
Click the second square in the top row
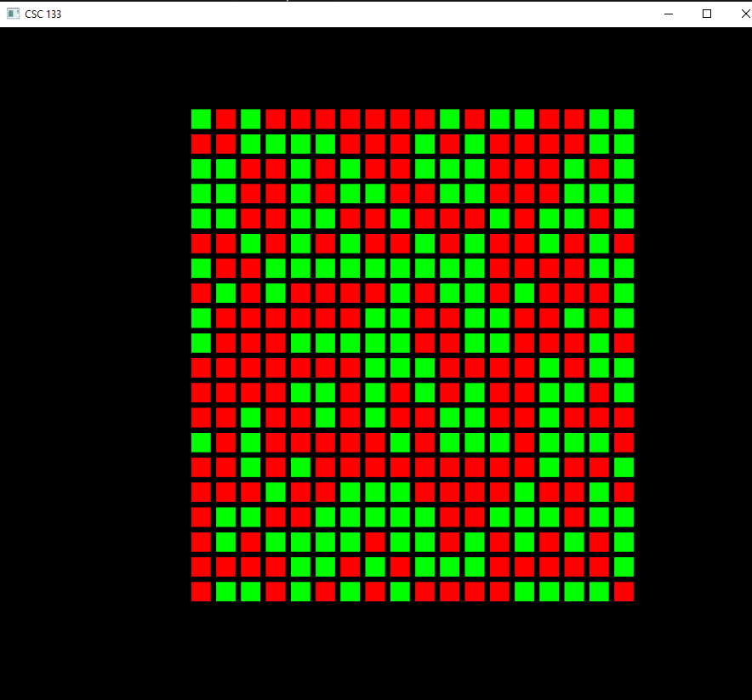click(225, 119)
